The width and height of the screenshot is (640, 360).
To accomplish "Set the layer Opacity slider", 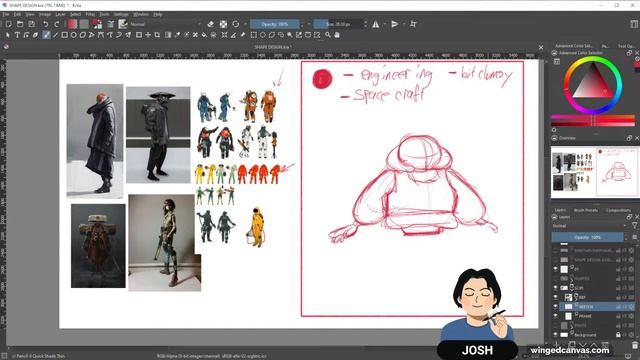I will tap(587, 237).
